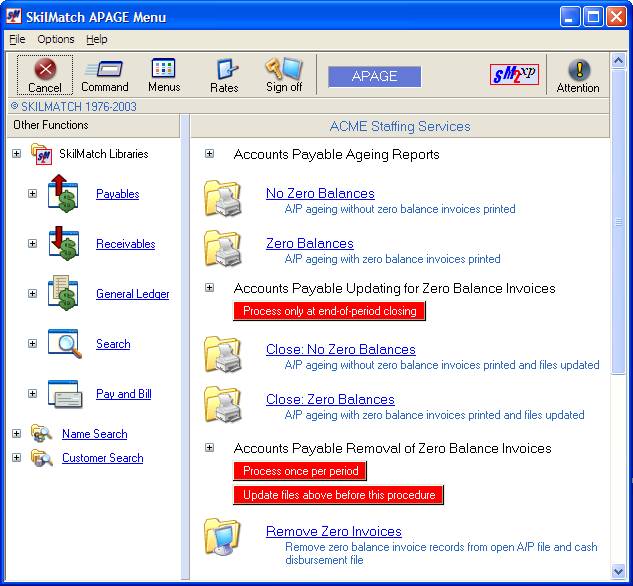The width and height of the screenshot is (633, 586).
Task: Expand the Search tree node
Action: [32, 343]
